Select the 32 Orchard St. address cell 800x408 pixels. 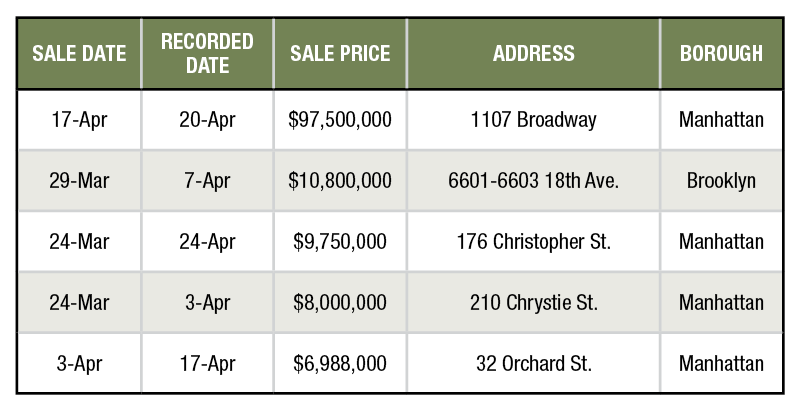[533, 363]
